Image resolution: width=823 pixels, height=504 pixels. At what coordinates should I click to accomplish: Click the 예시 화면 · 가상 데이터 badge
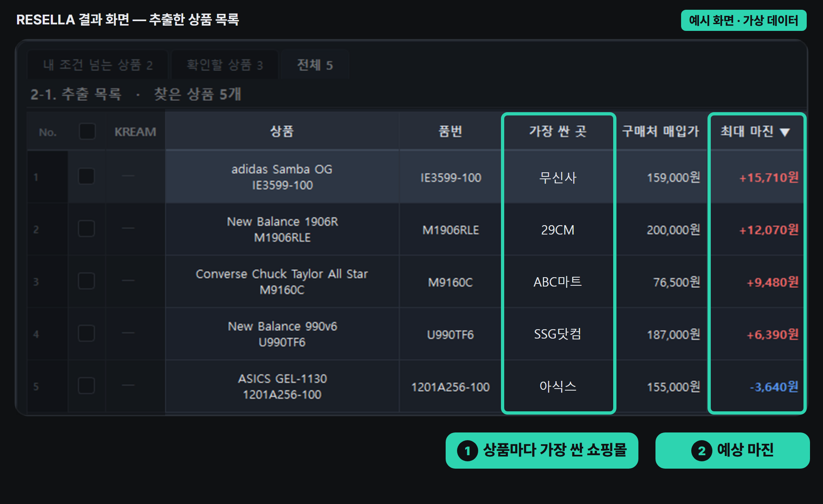coord(744,20)
